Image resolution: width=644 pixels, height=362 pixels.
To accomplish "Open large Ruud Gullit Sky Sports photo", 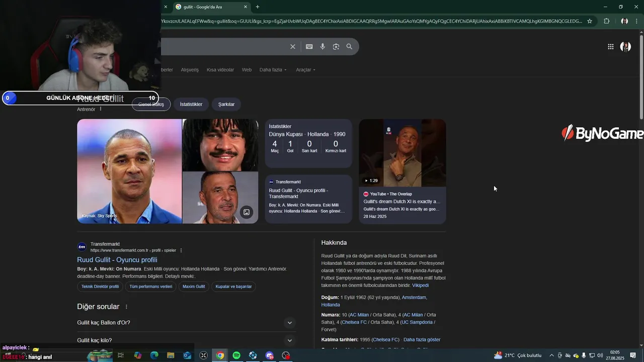I will (x=129, y=171).
